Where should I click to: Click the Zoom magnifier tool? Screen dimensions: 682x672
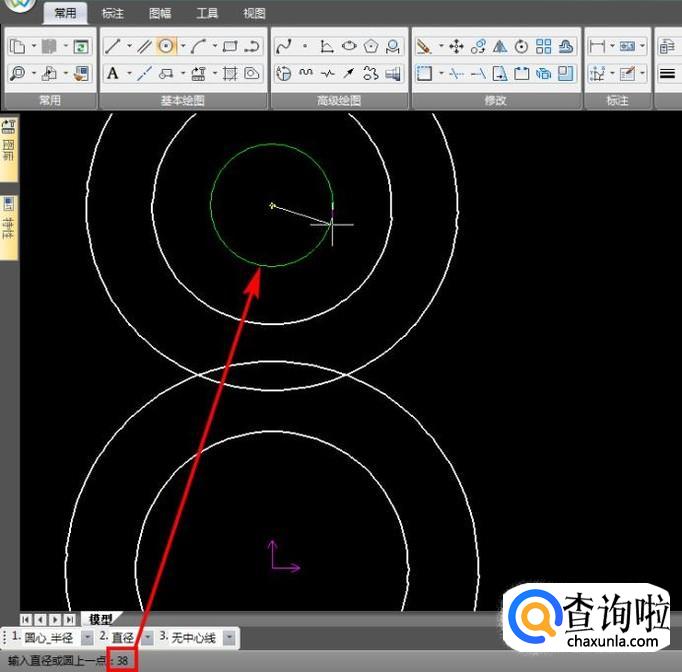tap(18, 73)
